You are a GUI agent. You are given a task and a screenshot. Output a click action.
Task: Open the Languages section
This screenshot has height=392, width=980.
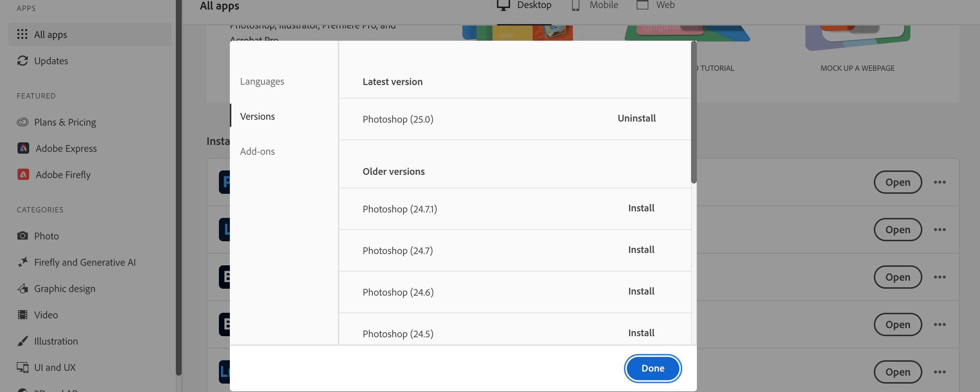pos(262,81)
